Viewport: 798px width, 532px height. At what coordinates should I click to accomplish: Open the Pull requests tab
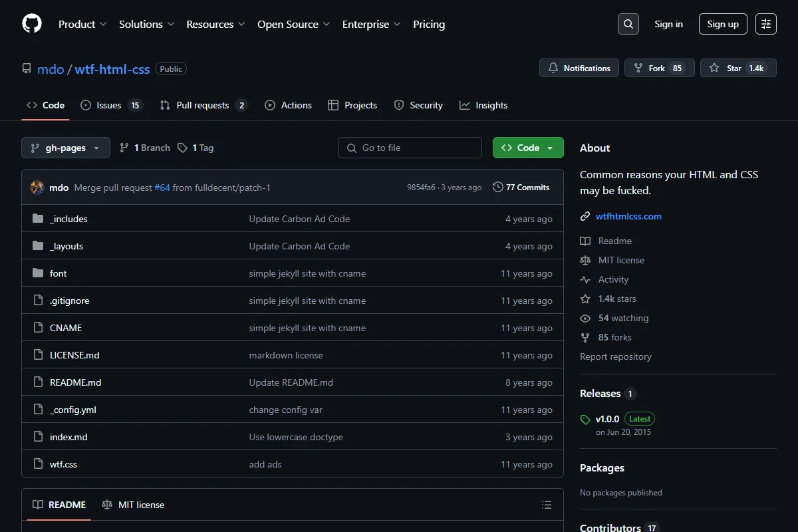(203, 105)
